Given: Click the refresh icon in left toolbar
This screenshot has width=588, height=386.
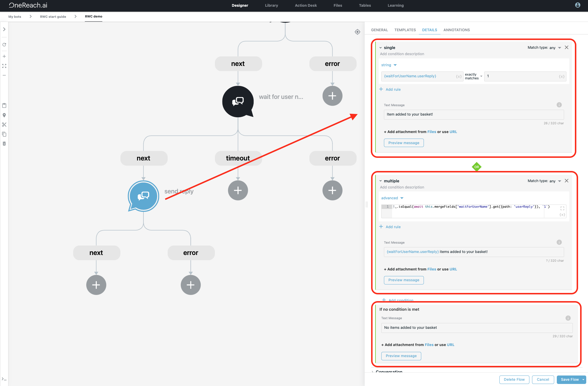Looking at the screenshot, I should coord(4,45).
